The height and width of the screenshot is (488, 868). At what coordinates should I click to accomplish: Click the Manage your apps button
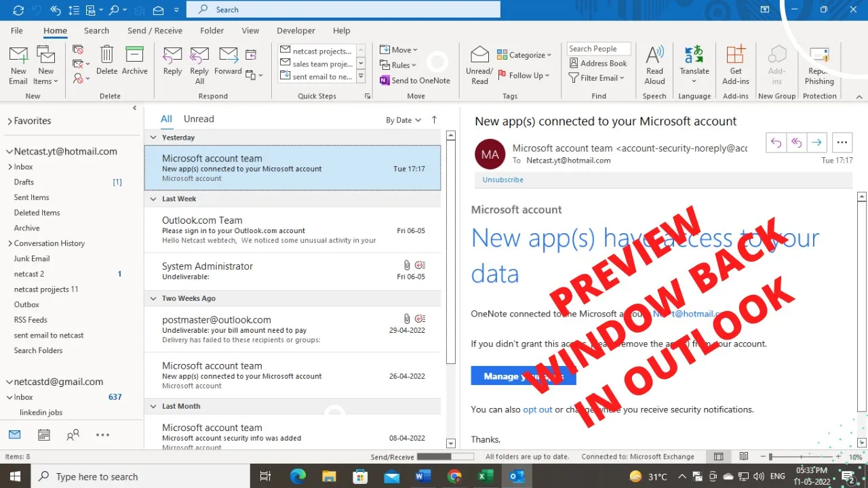pos(524,376)
